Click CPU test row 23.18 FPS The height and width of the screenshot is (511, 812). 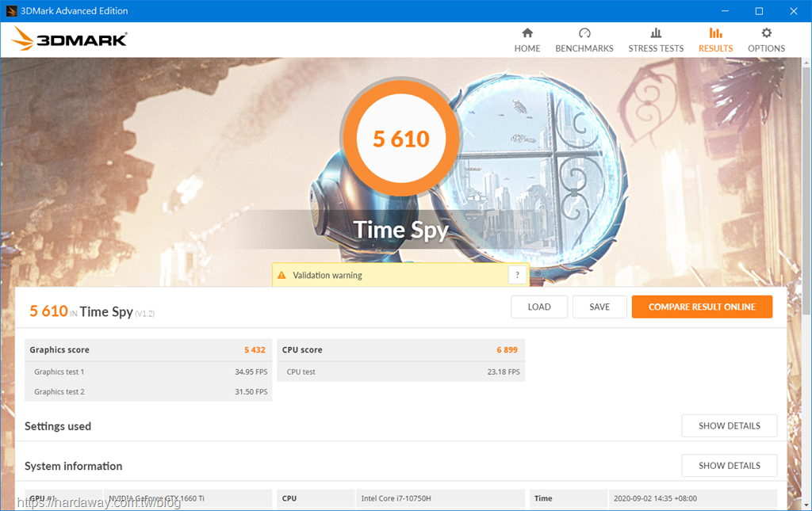pyautogui.click(x=400, y=372)
